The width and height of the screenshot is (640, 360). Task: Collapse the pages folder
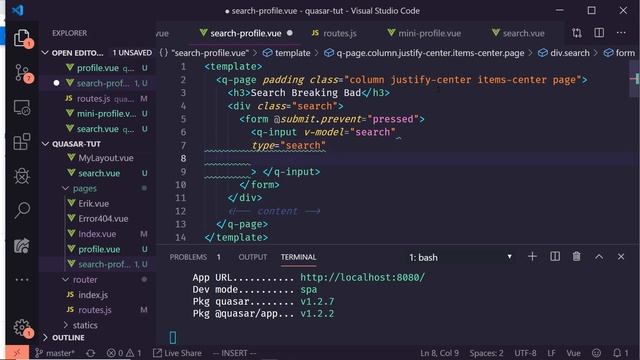tap(65, 188)
